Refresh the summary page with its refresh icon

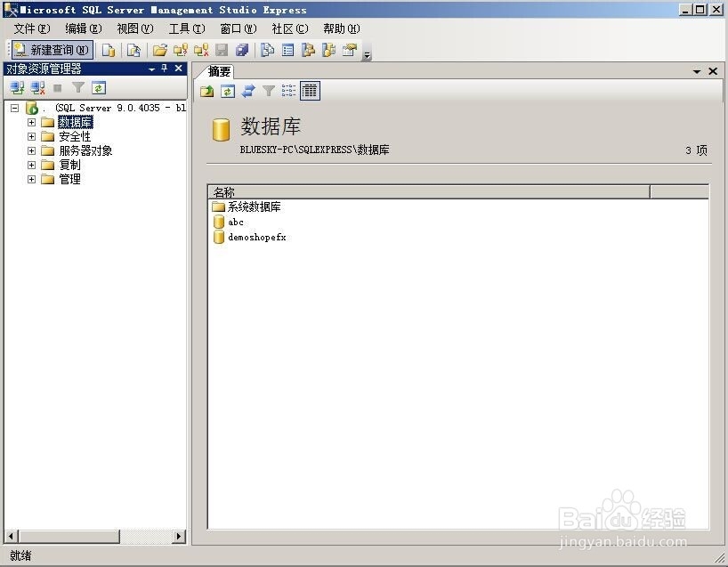228,91
